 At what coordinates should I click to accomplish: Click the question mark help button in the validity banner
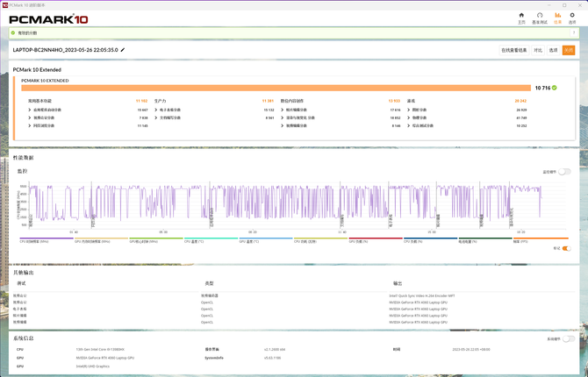(574, 33)
